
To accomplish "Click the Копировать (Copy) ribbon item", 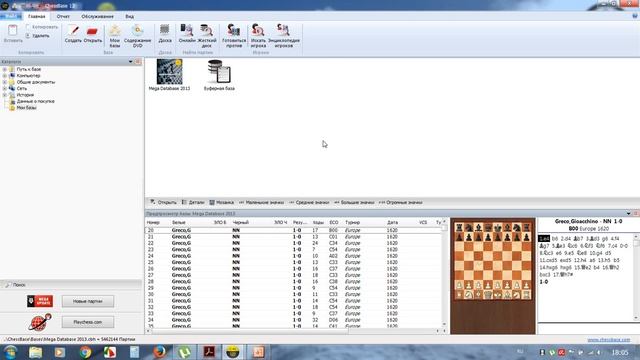I will (42, 27).
